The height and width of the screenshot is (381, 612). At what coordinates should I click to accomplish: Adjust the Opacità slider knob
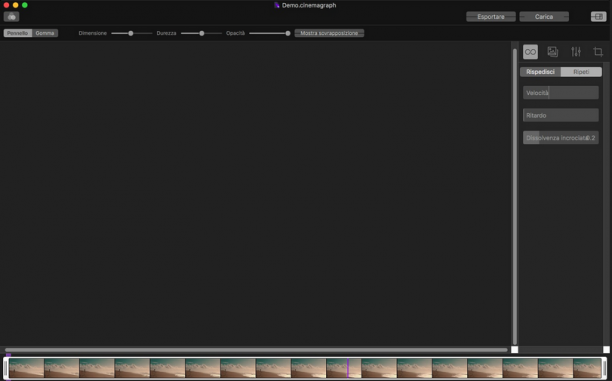(x=288, y=34)
